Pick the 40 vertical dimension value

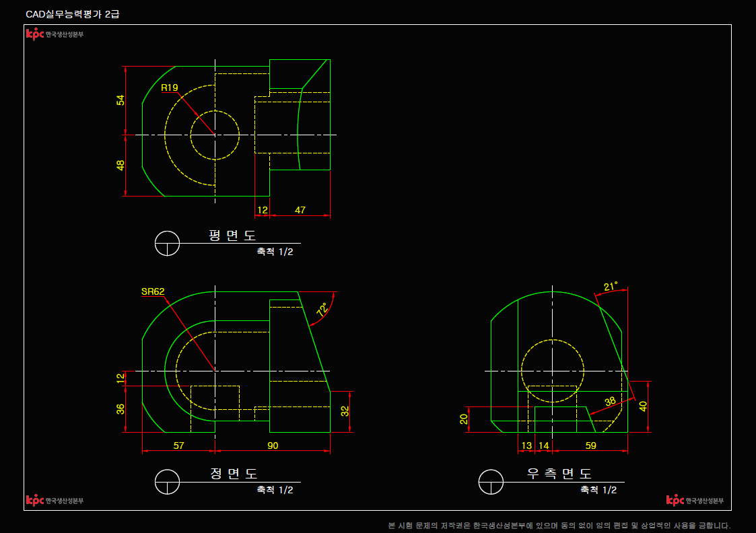(642, 406)
